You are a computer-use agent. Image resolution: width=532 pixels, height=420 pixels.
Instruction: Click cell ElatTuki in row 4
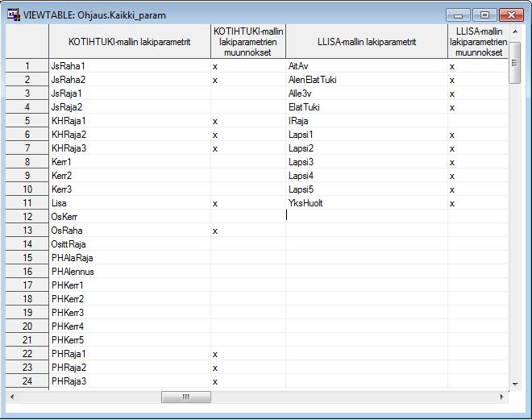point(367,107)
